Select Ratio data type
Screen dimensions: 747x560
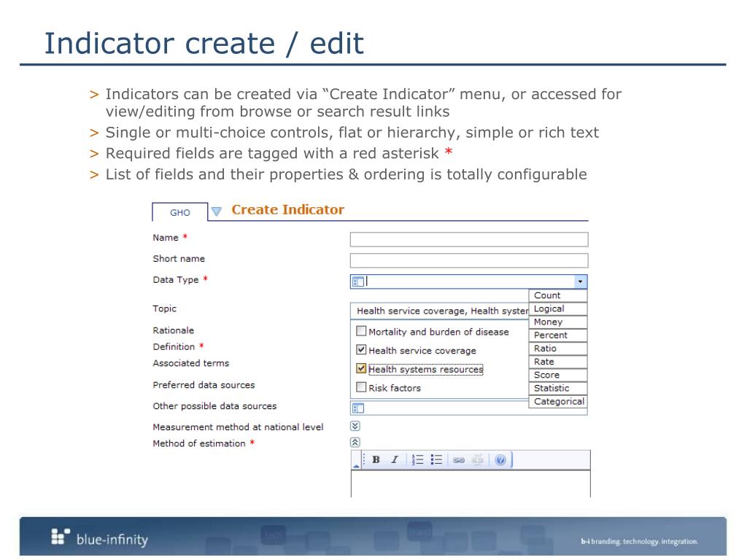click(x=558, y=349)
